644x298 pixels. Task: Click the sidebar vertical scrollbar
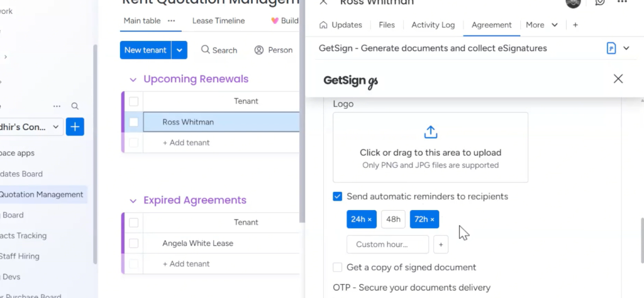[96, 154]
